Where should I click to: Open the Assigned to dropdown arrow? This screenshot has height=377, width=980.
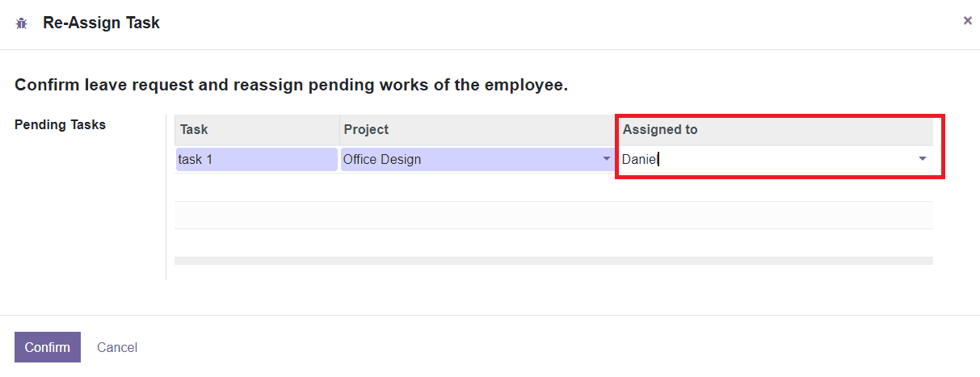pyautogui.click(x=922, y=159)
